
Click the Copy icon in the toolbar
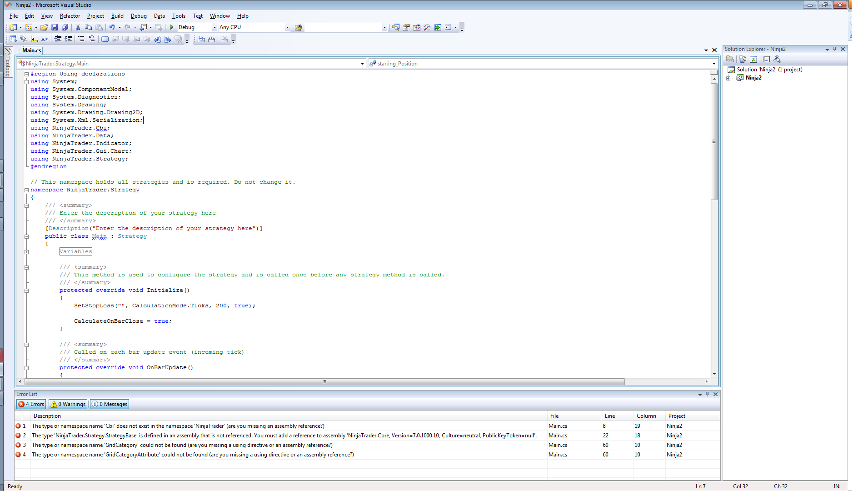tap(89, 27)
